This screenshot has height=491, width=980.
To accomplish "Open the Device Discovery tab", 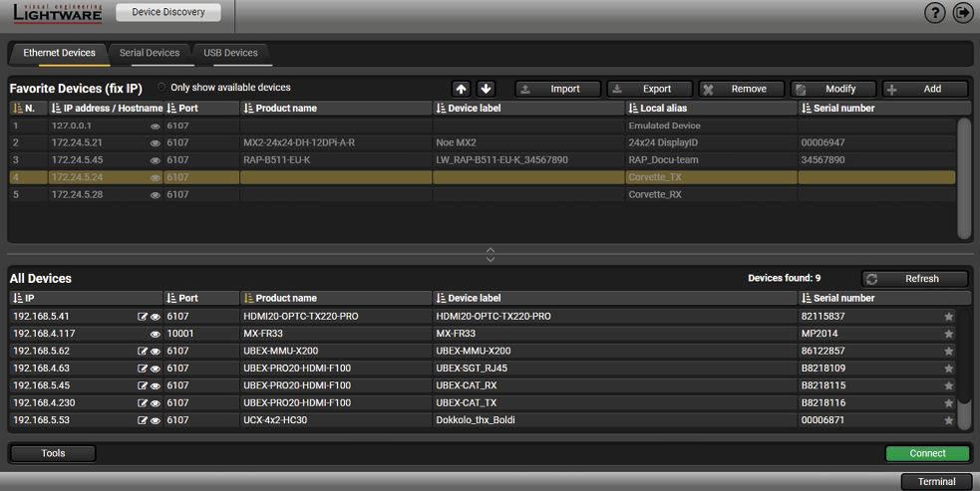I will click(x=168, y=12).
